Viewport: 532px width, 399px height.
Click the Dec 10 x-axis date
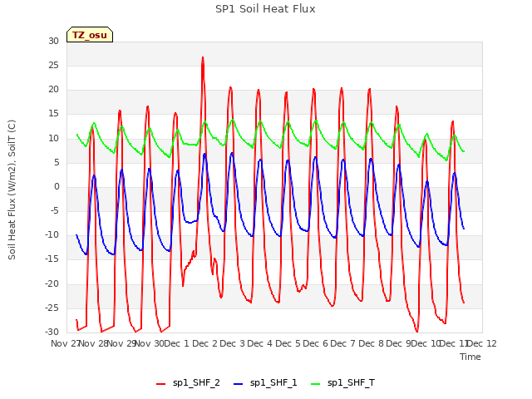(426, 343)
